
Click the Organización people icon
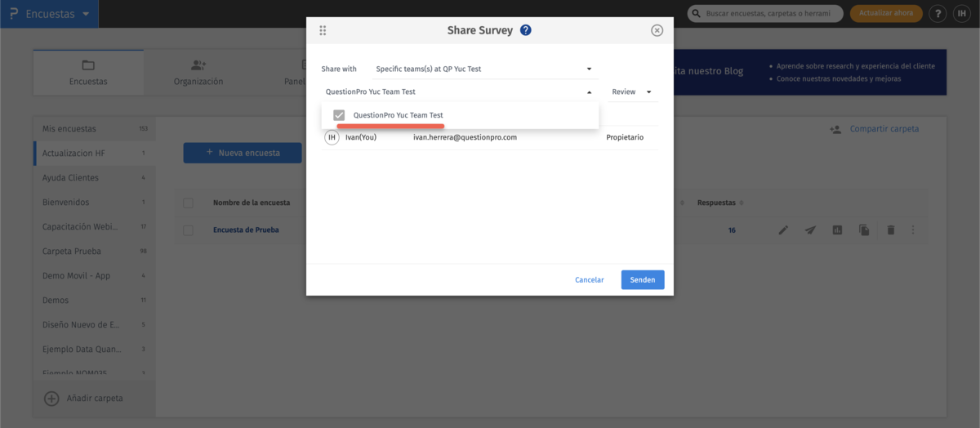(198, 65)
